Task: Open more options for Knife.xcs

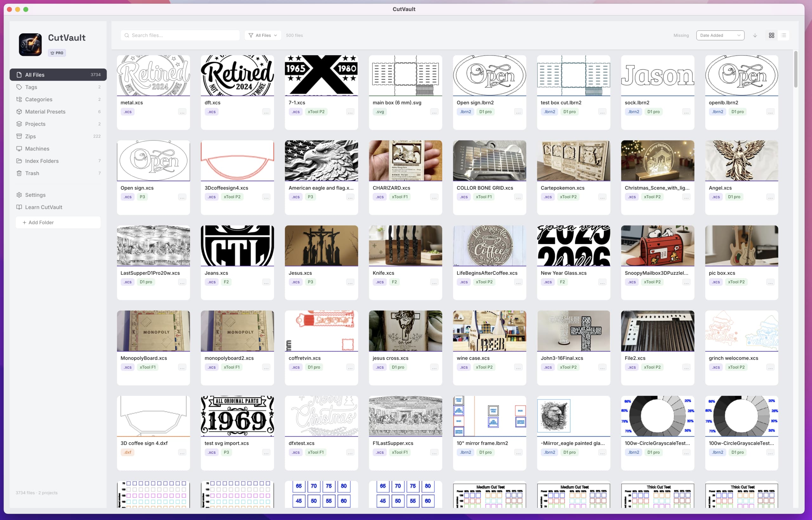Action: (434, 282)
